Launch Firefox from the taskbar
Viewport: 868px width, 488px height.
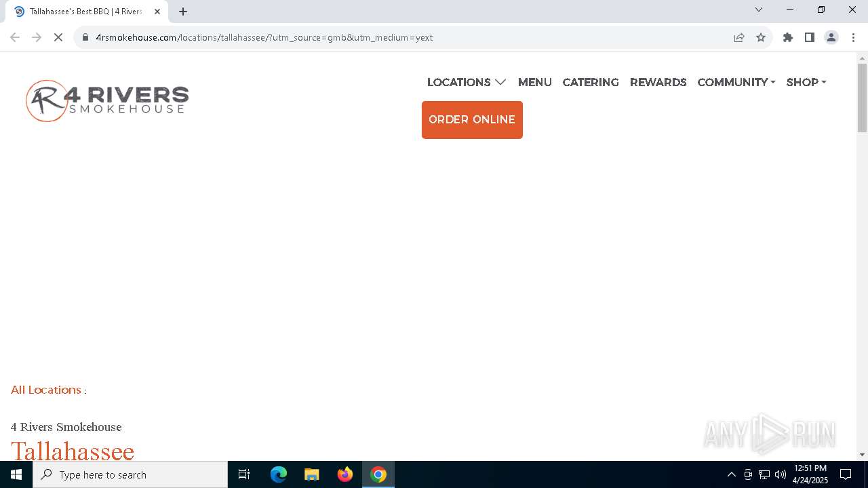345,474
